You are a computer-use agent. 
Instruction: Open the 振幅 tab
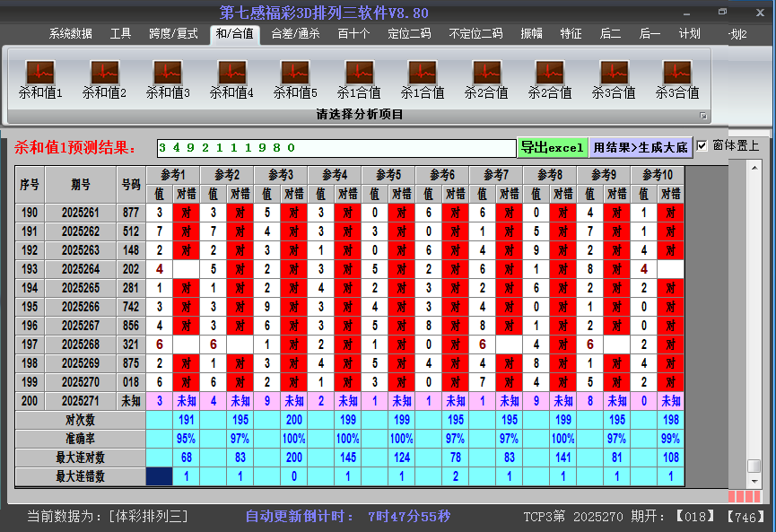click(532, 34)
